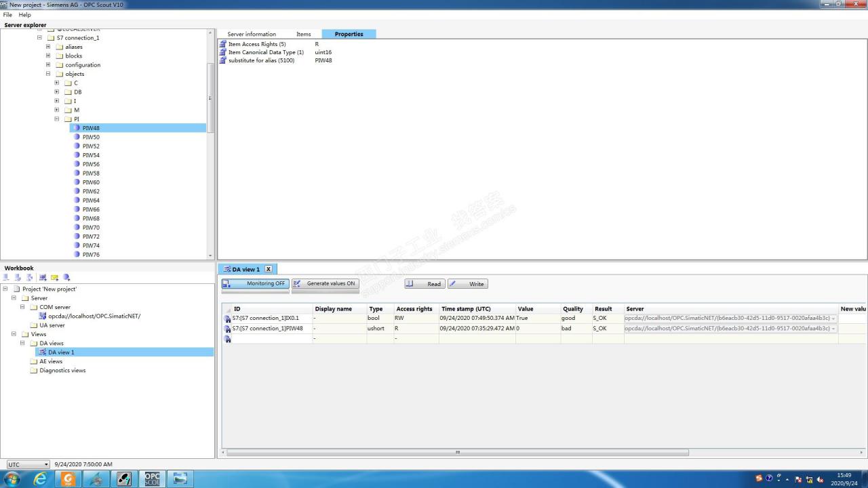Collapse the DA views node

click(22, 343)
